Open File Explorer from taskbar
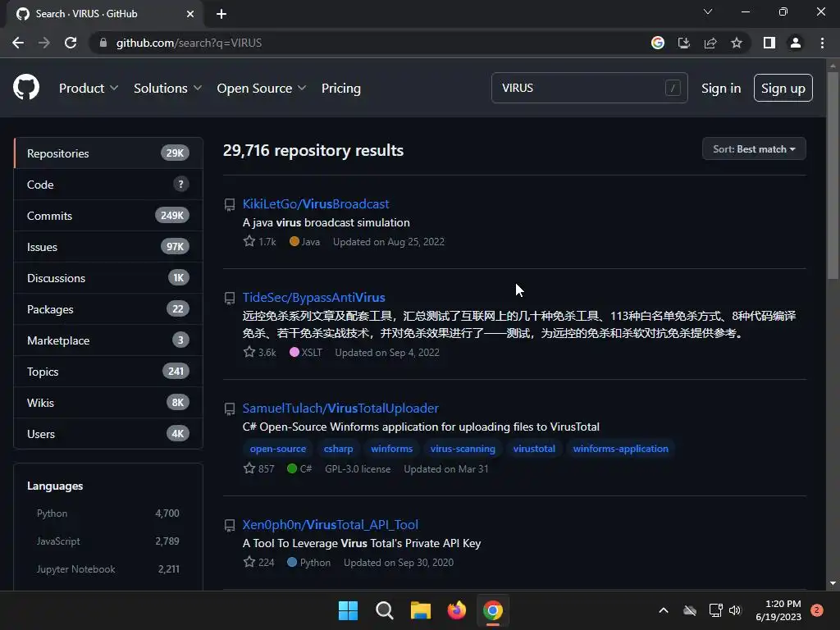The height and width of the screenshot is (630, 840). point(421,610)
